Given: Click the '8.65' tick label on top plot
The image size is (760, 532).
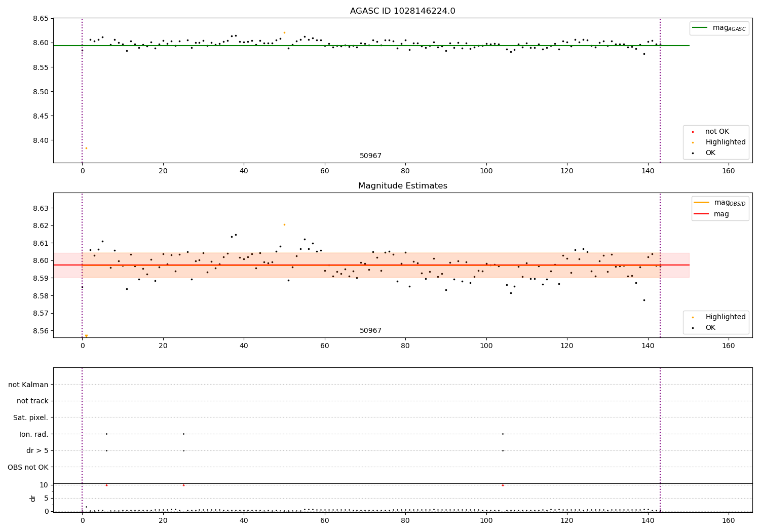Looking at the screenshot, I should coord(41,19).
